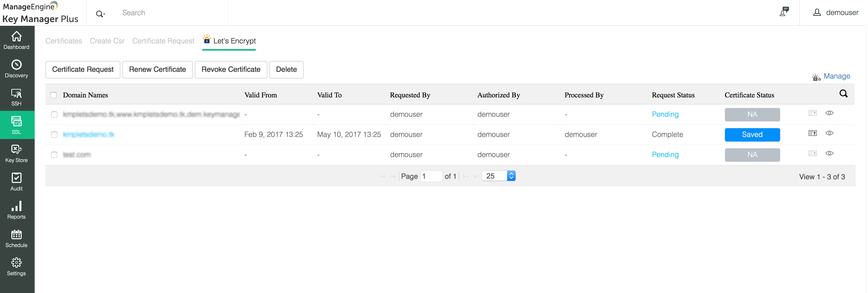Viewport: 868px width, 293px height.
Task: Switch to the Certificates tab
Action: pyautogui.click(x=64, y=41)
